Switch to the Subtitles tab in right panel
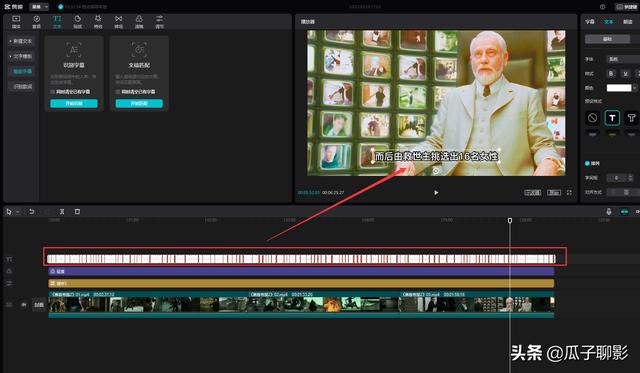The height and width of the screenshot is (373, 640). point(589,22)
